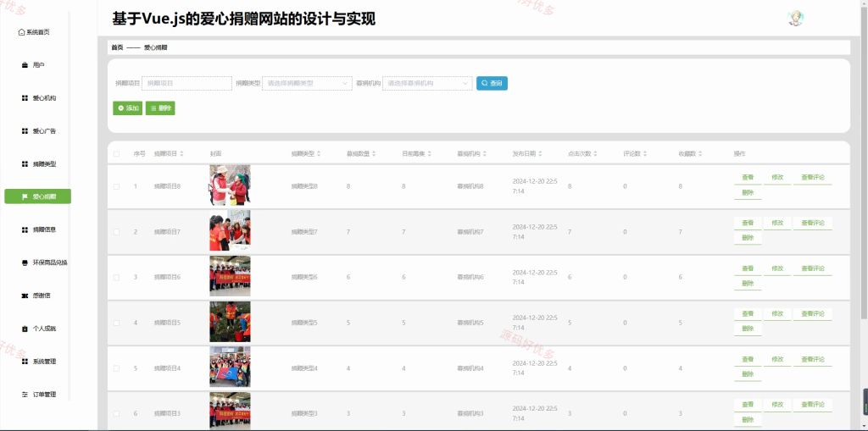The height and width of the screenshot is (431, 868).
Task: Expand 订单管理 in the sidebar
Action: click(37, 395)
